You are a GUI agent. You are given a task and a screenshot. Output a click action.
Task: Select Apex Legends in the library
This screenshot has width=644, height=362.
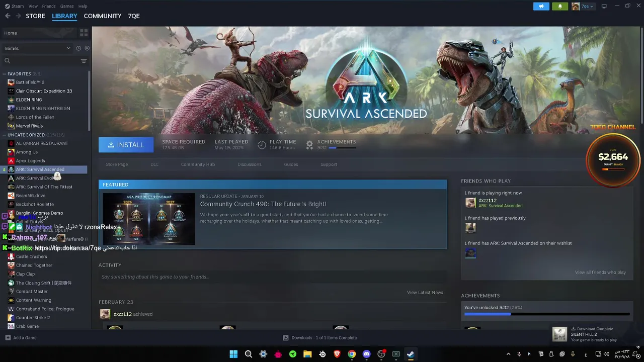coord(30,161)
